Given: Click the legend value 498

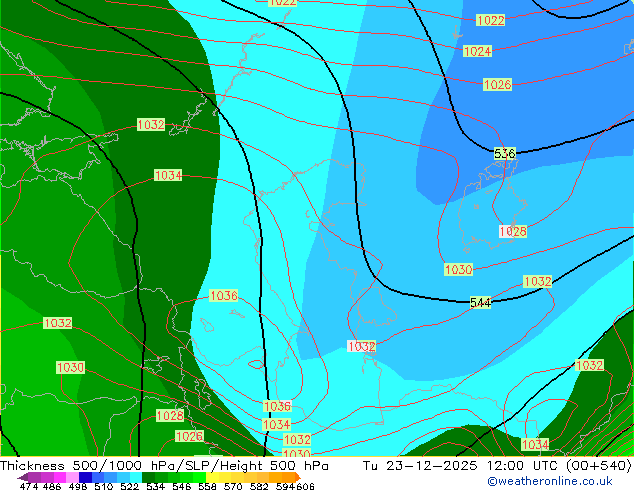Looking at the screenshot, I should point(78,486).
